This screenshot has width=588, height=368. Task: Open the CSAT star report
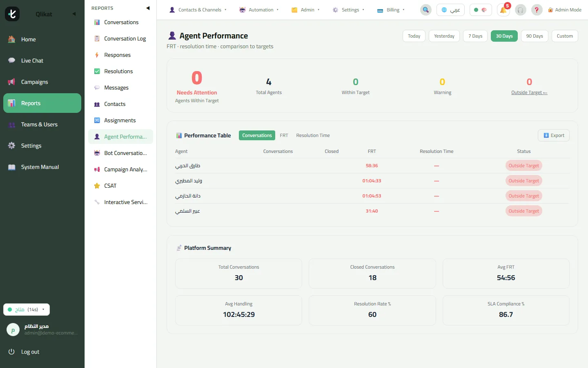click(x=120, y=186)
